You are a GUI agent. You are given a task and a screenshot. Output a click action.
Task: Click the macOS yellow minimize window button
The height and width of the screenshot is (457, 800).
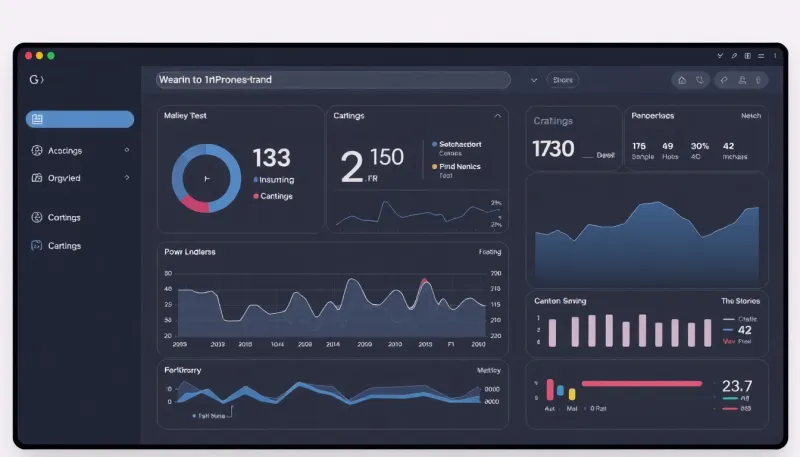point(39,56)
